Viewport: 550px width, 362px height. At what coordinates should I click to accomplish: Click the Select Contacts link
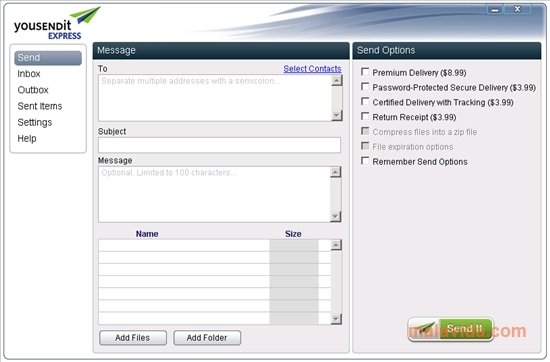coord(312,69)
